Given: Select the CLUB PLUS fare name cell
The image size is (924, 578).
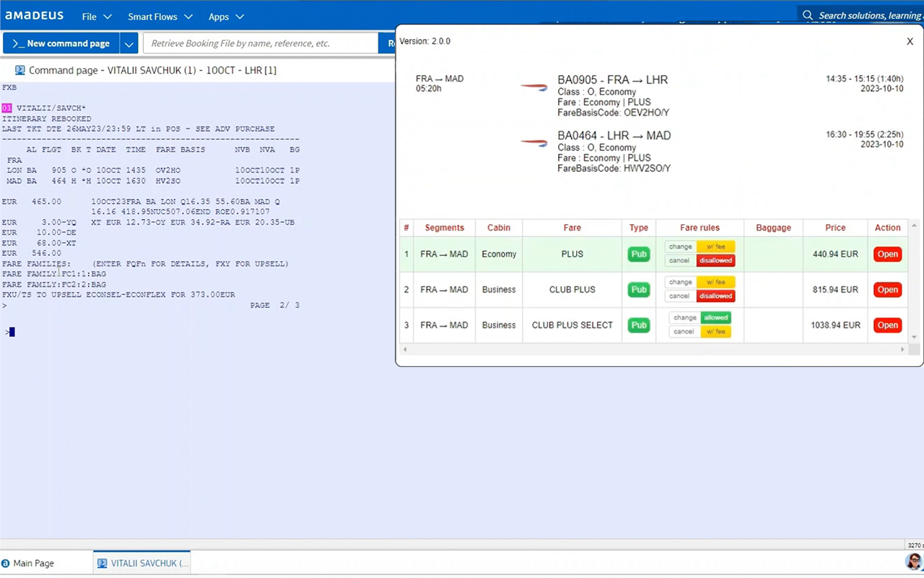Looking at the screenshot, I should [572, 290].
